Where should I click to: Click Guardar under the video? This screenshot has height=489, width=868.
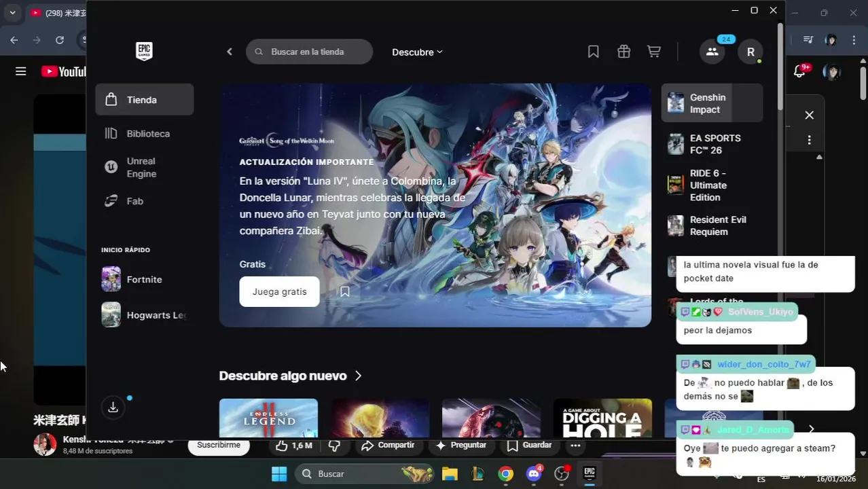click(530, 446)
